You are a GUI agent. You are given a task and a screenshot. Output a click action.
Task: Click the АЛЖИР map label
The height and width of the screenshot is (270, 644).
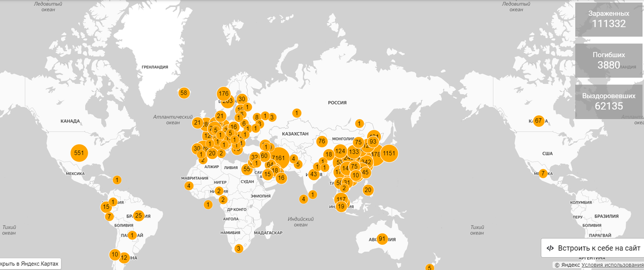212,167
